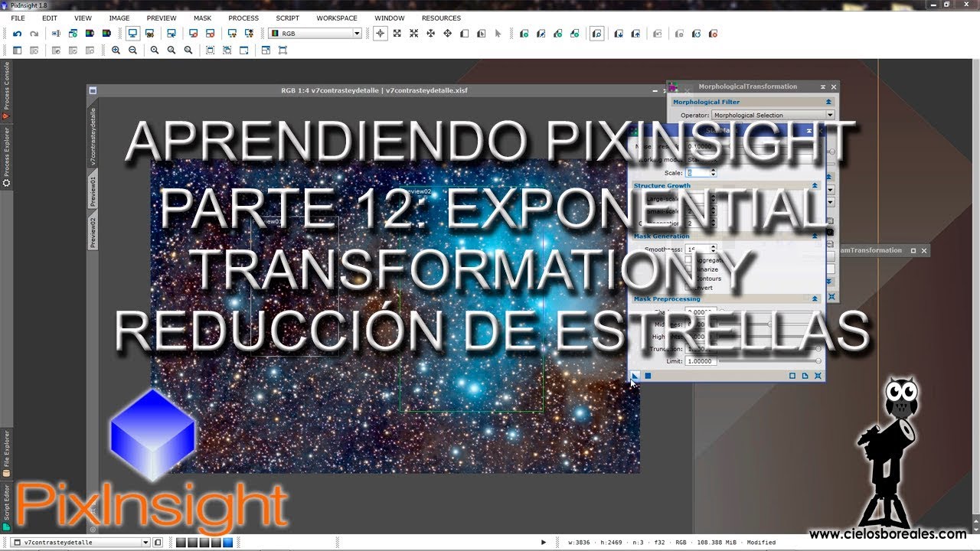The width and height of the screenshot is (980, 551).
Task: Collapse the Morphological Filter section
Action: [828, 102]
